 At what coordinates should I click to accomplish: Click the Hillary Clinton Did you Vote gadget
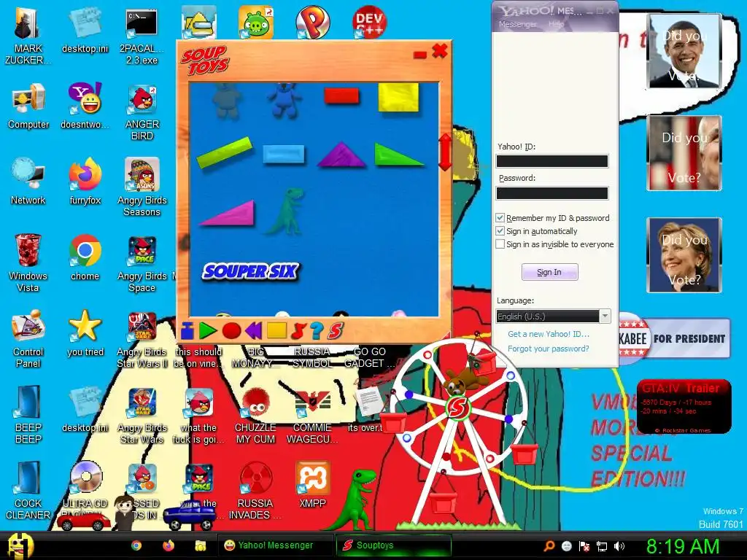684,254
